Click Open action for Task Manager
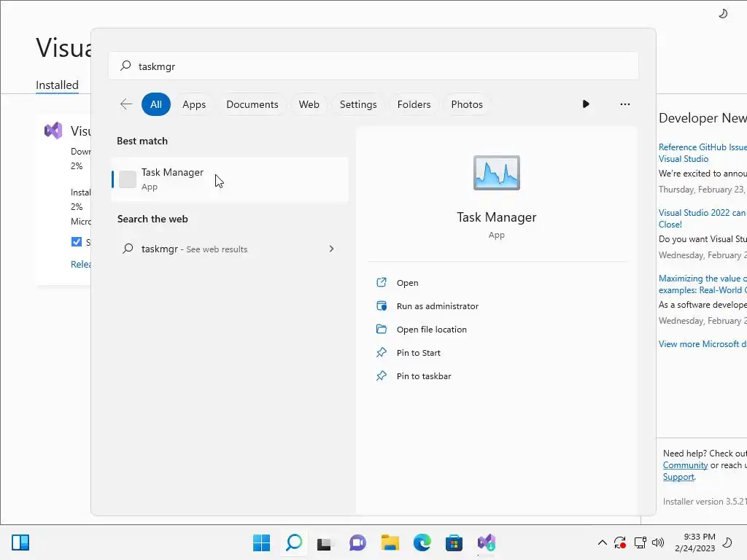 click(x=407, y=283)
